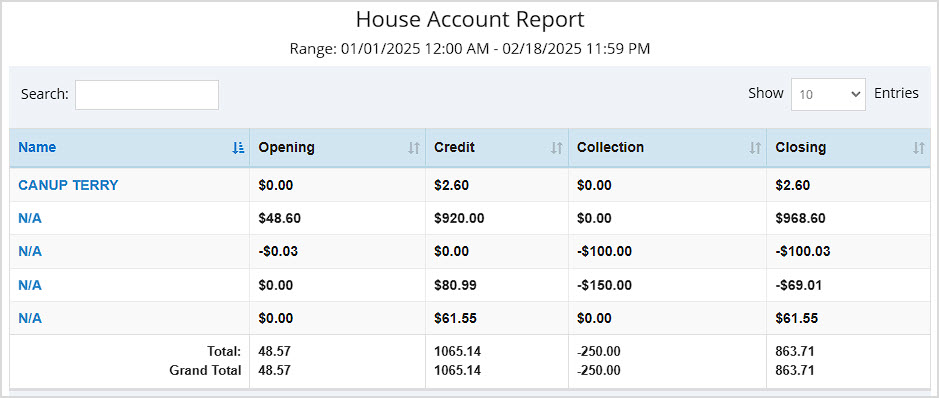This screenshot has width=939, height=398.
Task: Click the Grand Total label
Action: pyautogui.click(x=205, y=370)
